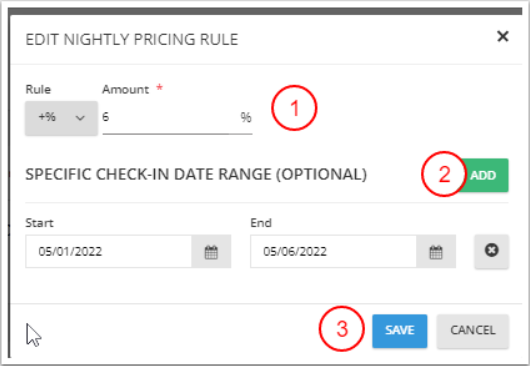Click the percent suffix in Amount field

click(x=246, y=118)
